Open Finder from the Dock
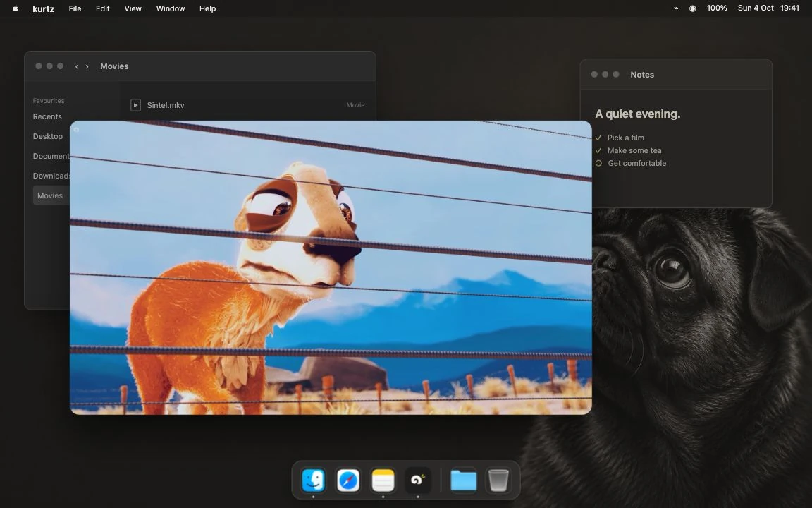812x508 pixels. (313, 480)
